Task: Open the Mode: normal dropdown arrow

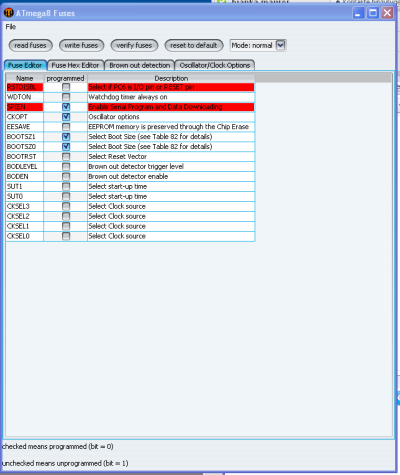Action: [281, 45]
